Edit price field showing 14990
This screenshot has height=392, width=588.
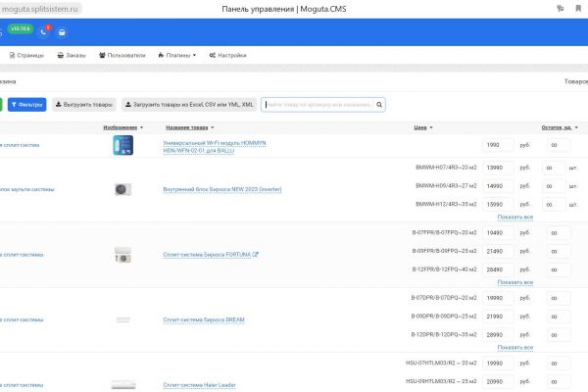click(x=498, y=186)
